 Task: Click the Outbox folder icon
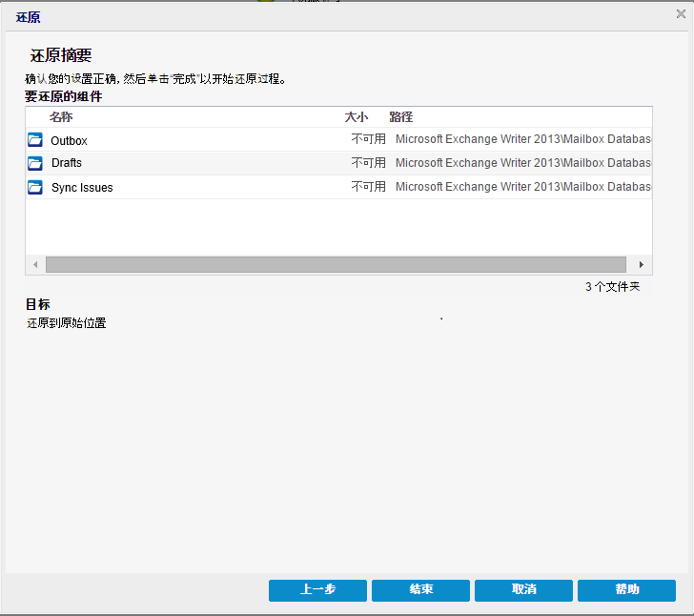click(35, 139)
